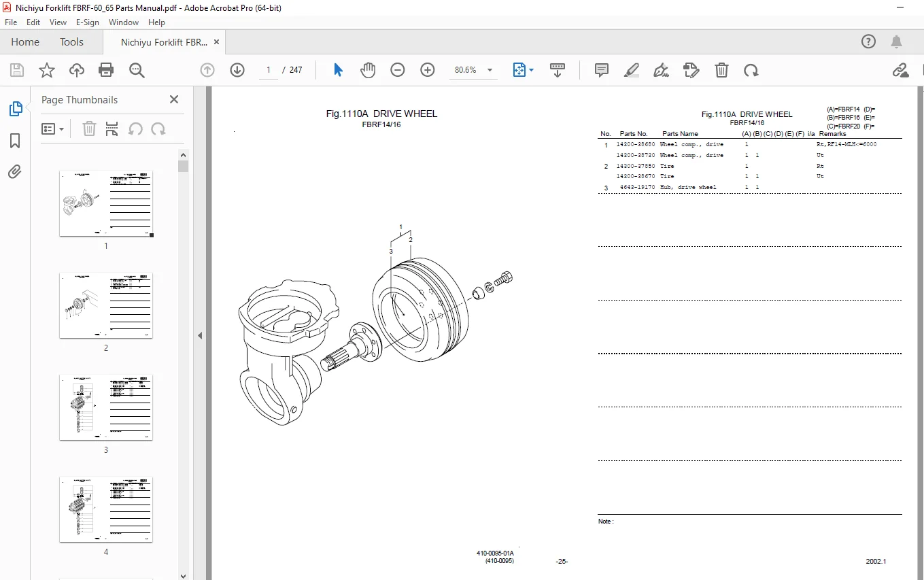This screenshot has width=924, height=580.
Task: Click the thumbnails panel scrollbar thumb
Action: pos(183,166)
